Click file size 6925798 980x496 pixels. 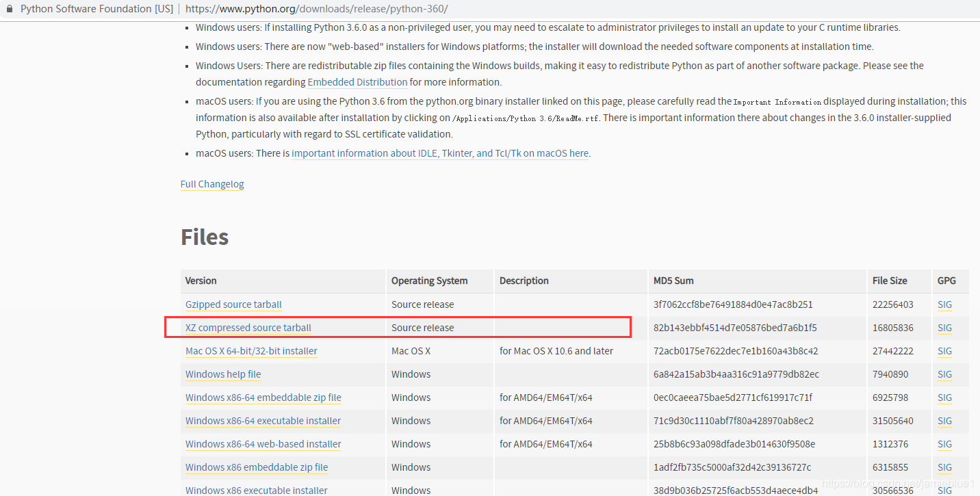coord(890,397)
